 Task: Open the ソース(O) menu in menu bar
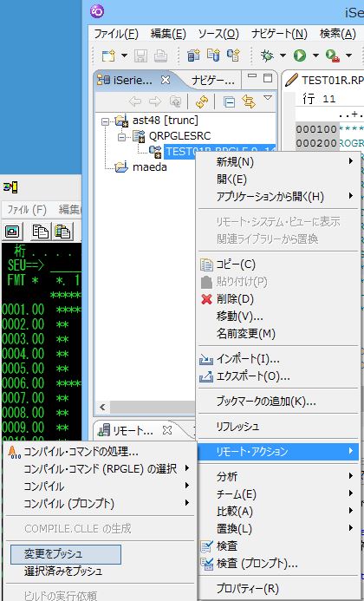pyautogui.click(x=218, y=34)
